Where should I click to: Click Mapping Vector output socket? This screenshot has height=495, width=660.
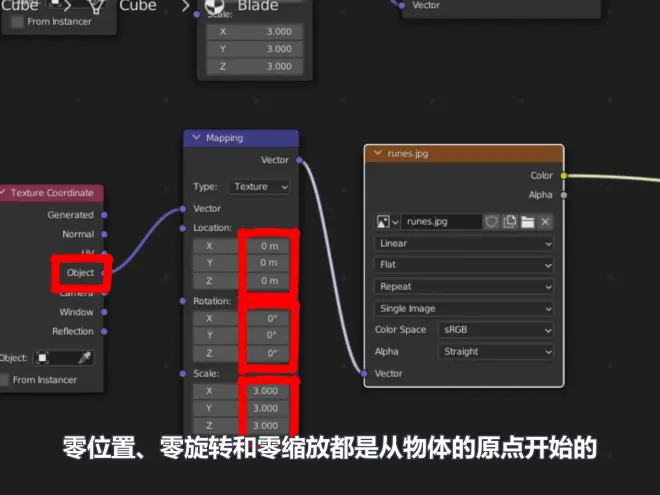[x=299, y=160]
